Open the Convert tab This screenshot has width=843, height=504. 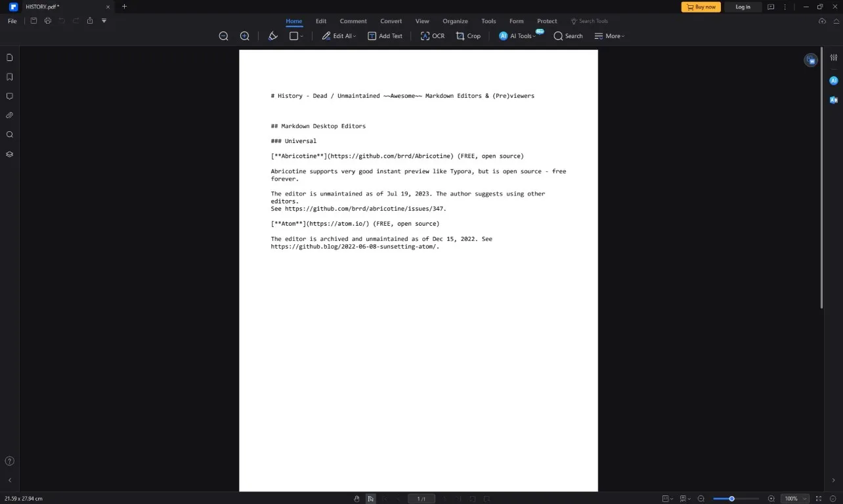[x=391, y=21]
